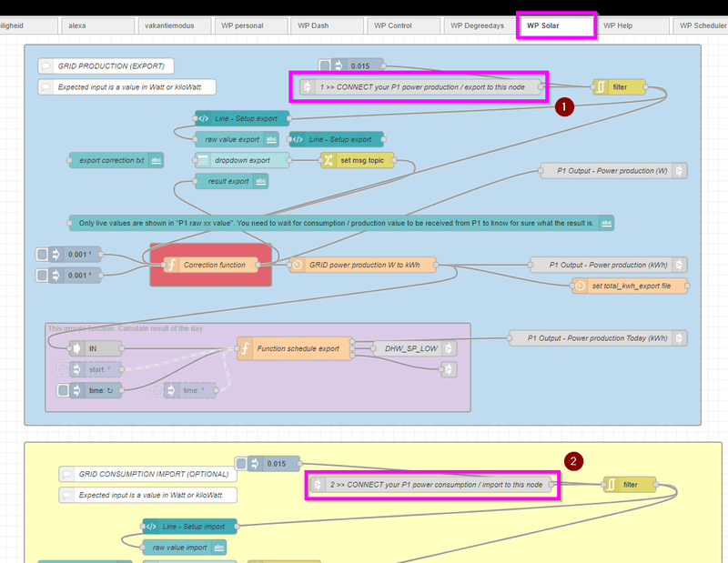
Task: Click the function icon on Correction function node
Action: 171,265
